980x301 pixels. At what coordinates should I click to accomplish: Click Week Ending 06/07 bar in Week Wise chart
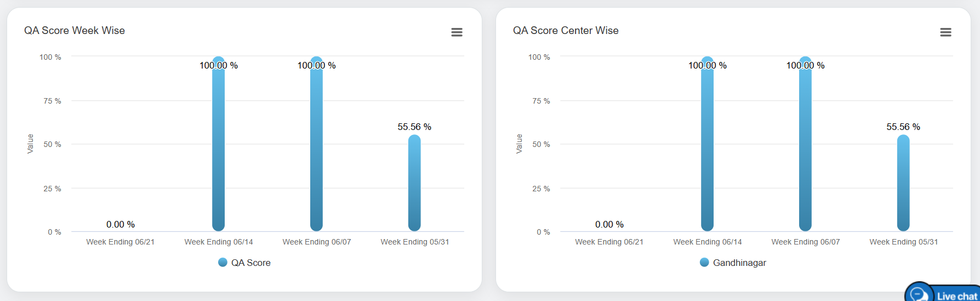tap(316, 148)
